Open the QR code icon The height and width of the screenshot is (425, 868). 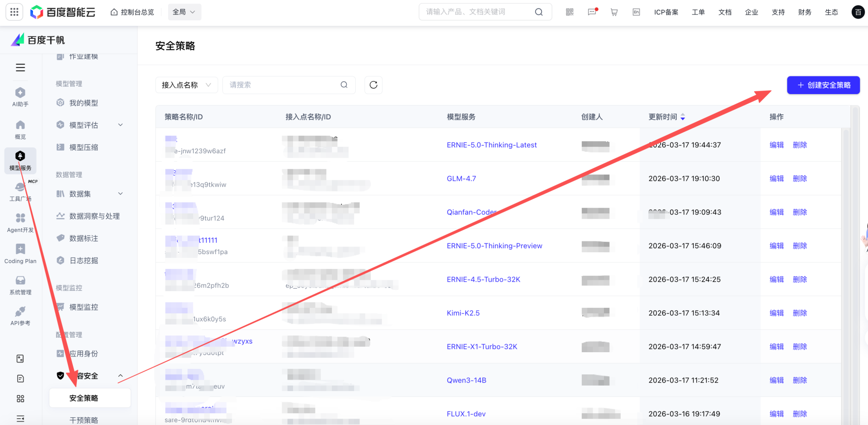click(x=570, y=12)
